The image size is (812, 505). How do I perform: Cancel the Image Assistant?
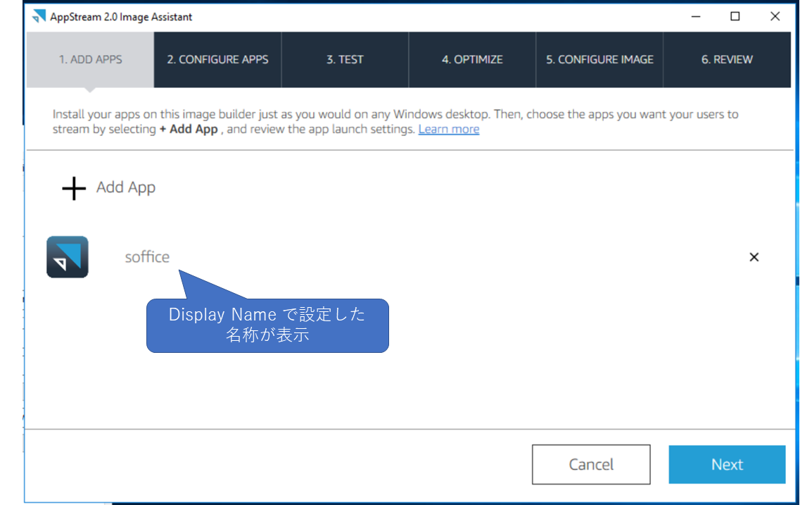[x=591, y=465]
